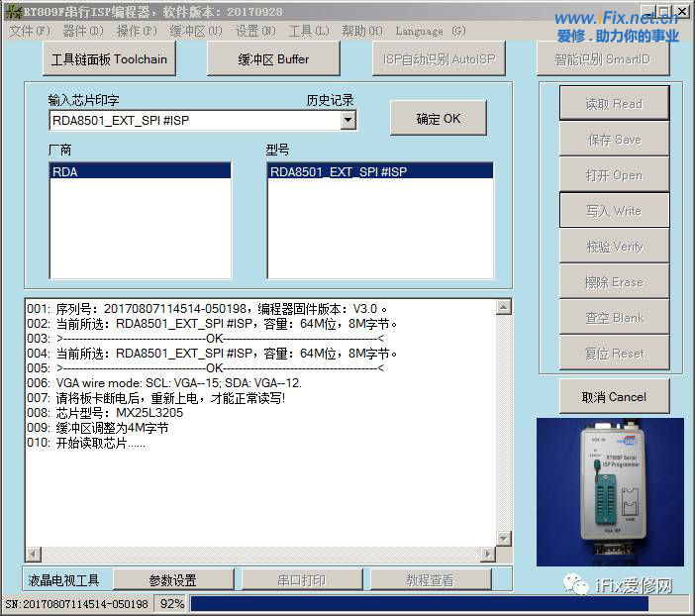Viewport: 695px width, 616px height.
Task: Select RDA in the manufacturer list
Action: (140, 171)
